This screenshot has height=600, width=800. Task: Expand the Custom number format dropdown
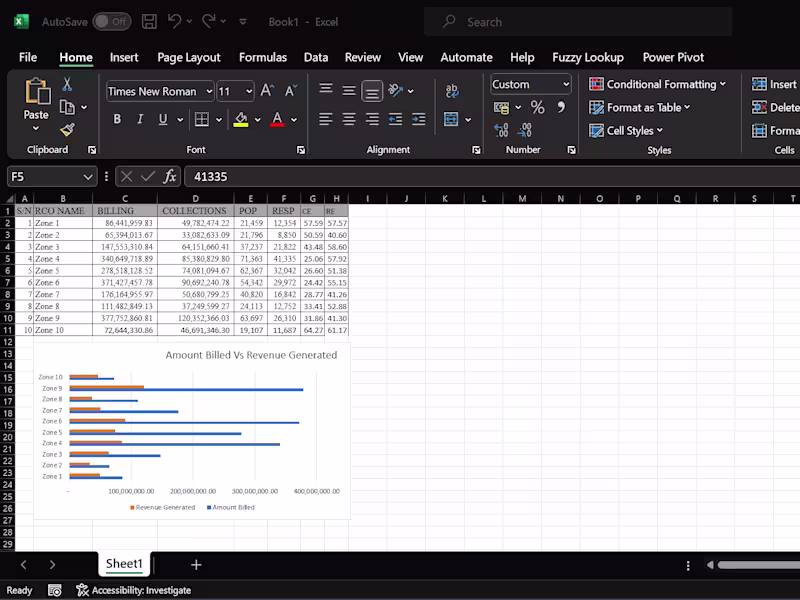click(x=566, y=84)
